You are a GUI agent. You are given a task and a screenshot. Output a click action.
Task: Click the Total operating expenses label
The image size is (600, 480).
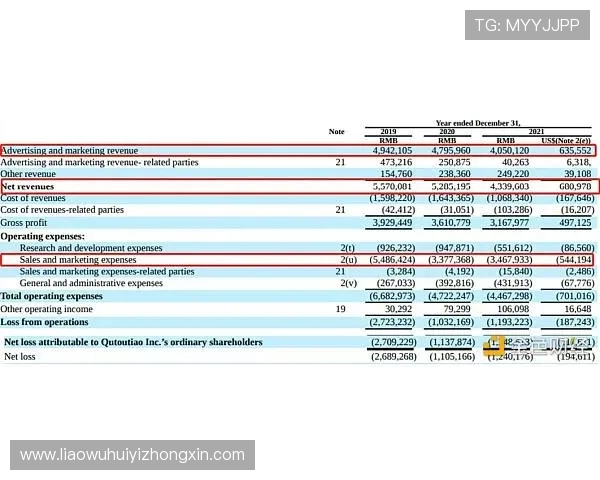click(50, 296)
